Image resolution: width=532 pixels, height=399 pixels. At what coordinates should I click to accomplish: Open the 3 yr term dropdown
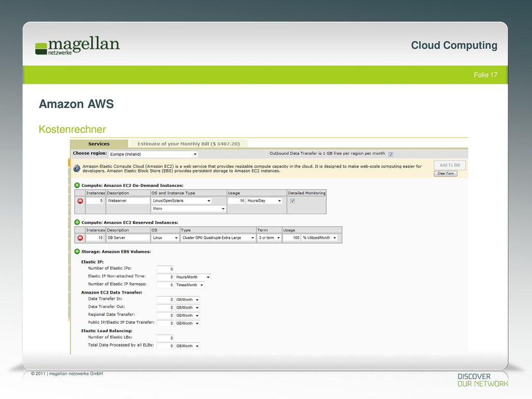pyautogui.click(x=270, y=238)
